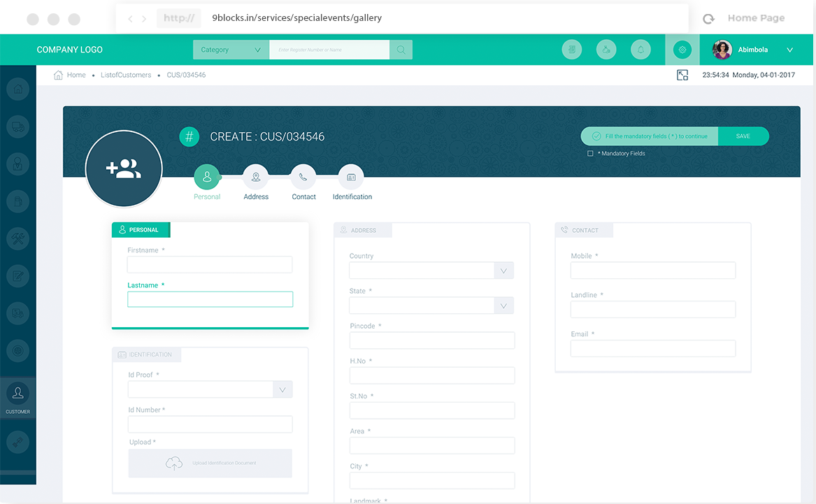Open the fuel pump sidebar icon
This screenshot has width=816, height=504.
pyautogui.click(x=17, y=201)
